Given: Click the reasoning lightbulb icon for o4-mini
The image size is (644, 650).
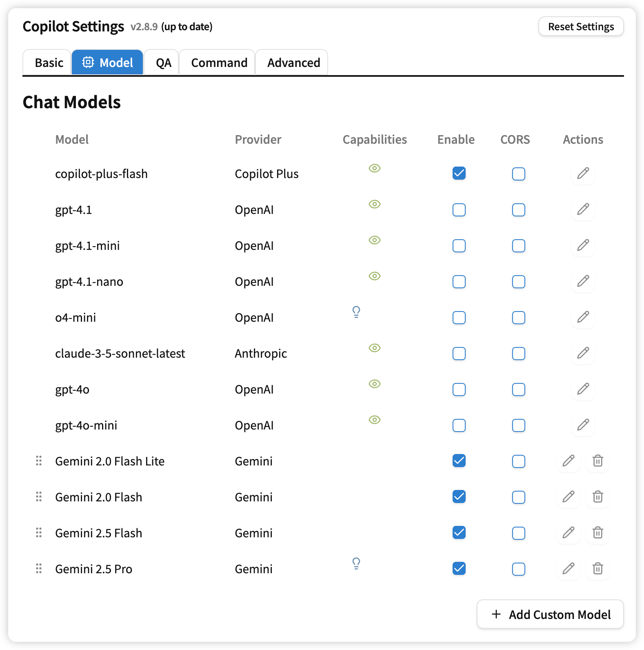Looking at the screenshot, I should (x=356, y=312).
